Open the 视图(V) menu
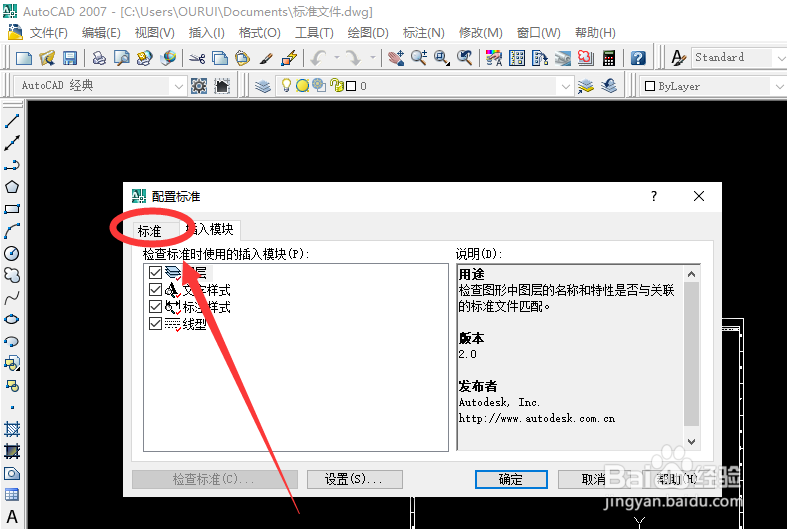The height and width of the screenshot is (529, 787). point(154,33)
